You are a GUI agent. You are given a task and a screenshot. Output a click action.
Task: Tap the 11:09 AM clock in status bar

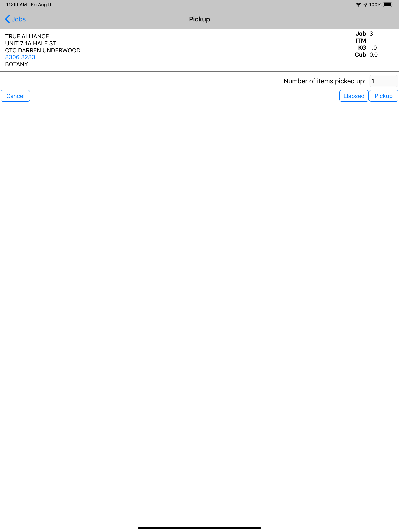tap(16, 4)
